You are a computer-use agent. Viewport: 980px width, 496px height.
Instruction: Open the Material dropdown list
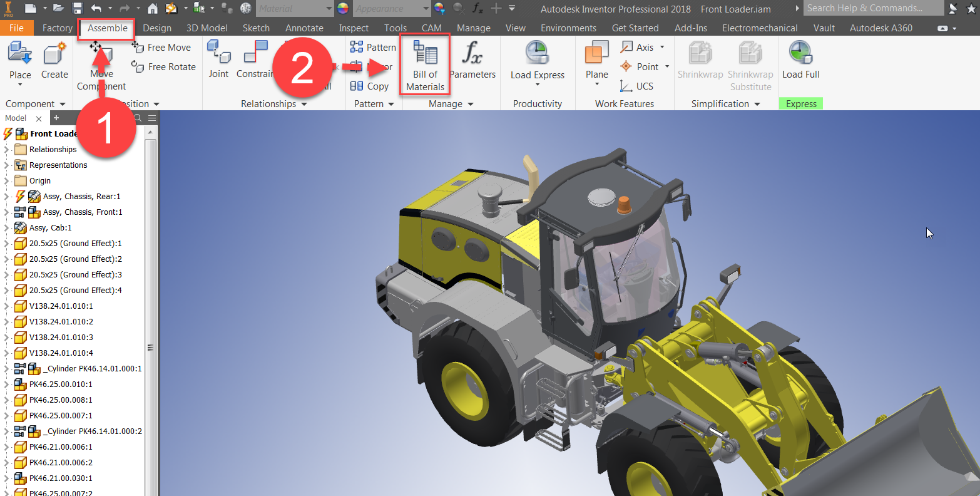pos(329,8)
